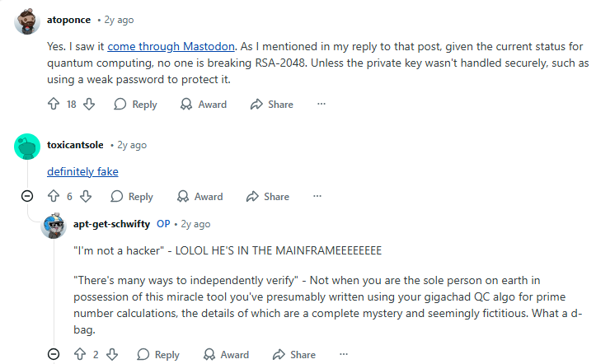Reply to atoponce's comment

coord(135,105)
